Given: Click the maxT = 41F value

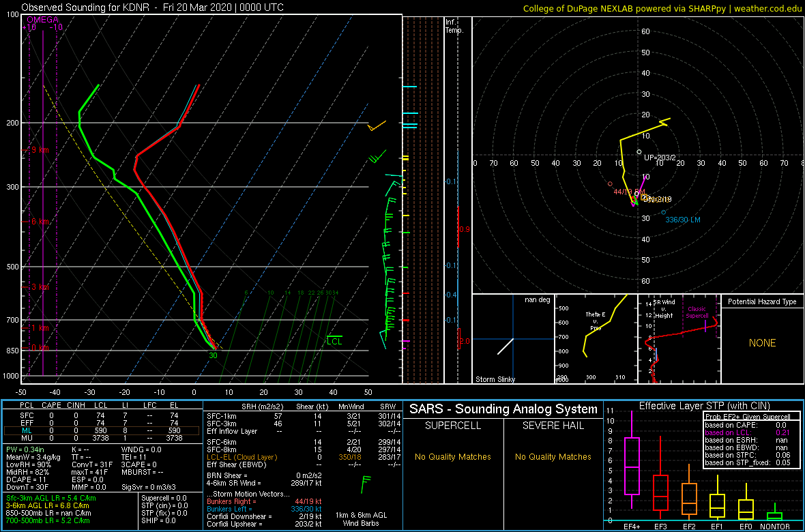Looking at the screenshot, I should click(x=90, y=472).
